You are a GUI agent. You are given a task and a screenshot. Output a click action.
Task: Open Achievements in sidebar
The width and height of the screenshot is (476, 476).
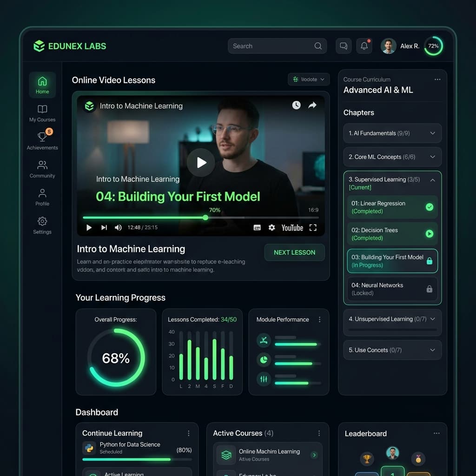(42, 140)
